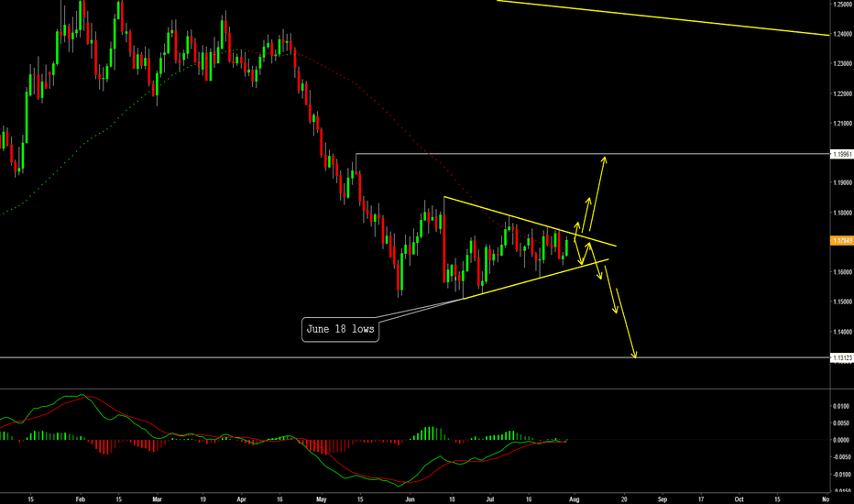Screen dimensions: 854x504
Task: Click the Jun date label on time axis
Action: pyautogui.click(x=410, y=499)
